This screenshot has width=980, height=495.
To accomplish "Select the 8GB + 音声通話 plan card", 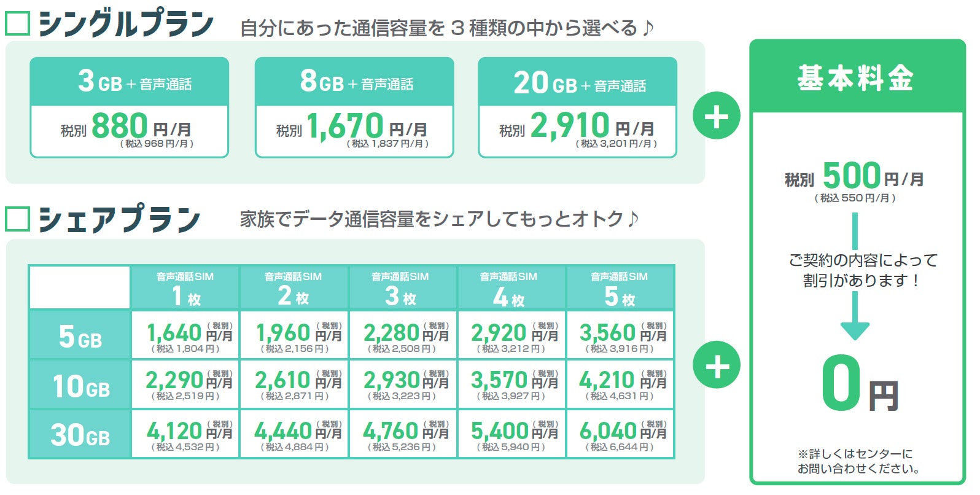I will (x=354, y=108).
